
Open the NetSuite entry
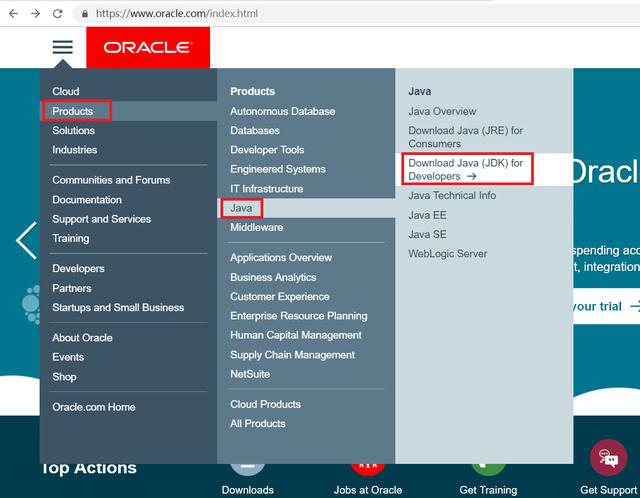pyautogui.click(x=250, y=374)
